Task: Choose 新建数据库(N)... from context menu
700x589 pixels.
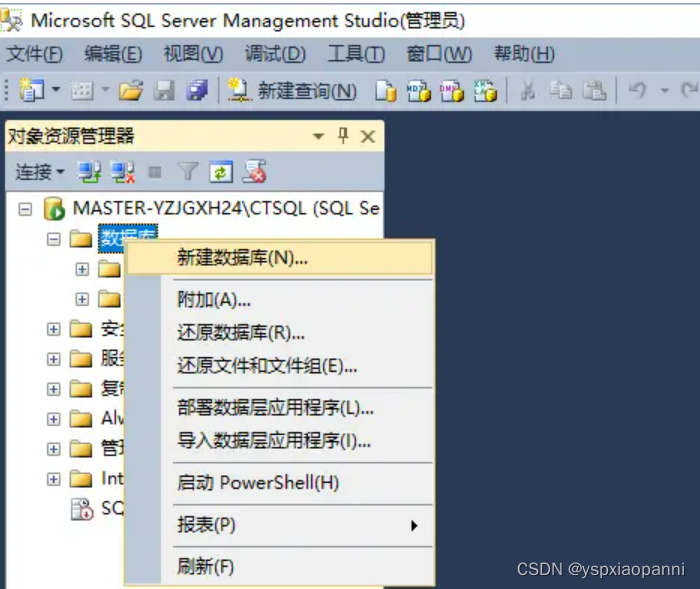Action: pyautogui.click(x=280, y=258)
